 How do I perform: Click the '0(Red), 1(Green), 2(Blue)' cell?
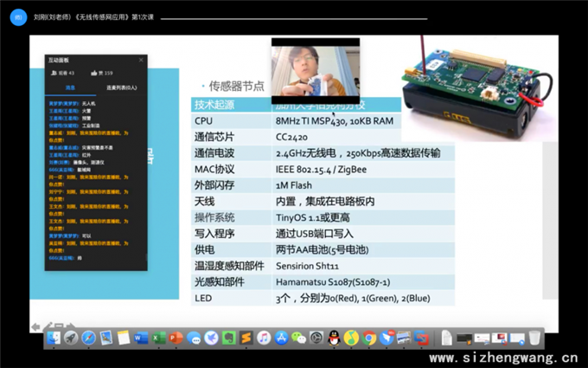pos(363,298)
